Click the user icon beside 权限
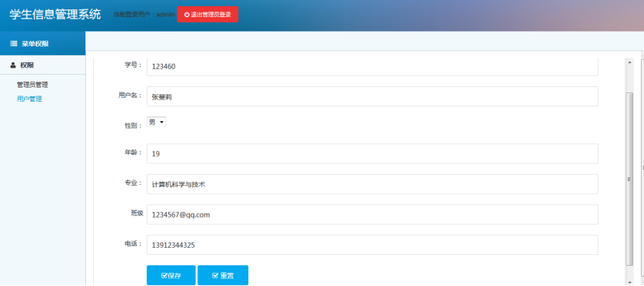This screenshot has height=286, width=644. click(x=13, y=65)
